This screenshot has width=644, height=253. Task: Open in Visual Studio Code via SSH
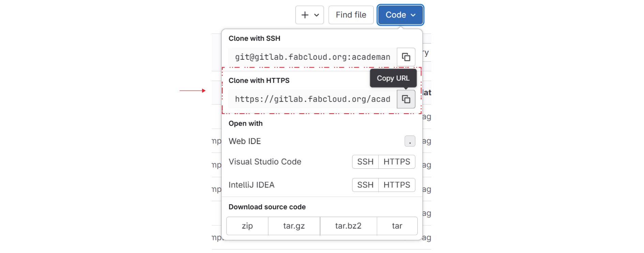pos(365,162)
